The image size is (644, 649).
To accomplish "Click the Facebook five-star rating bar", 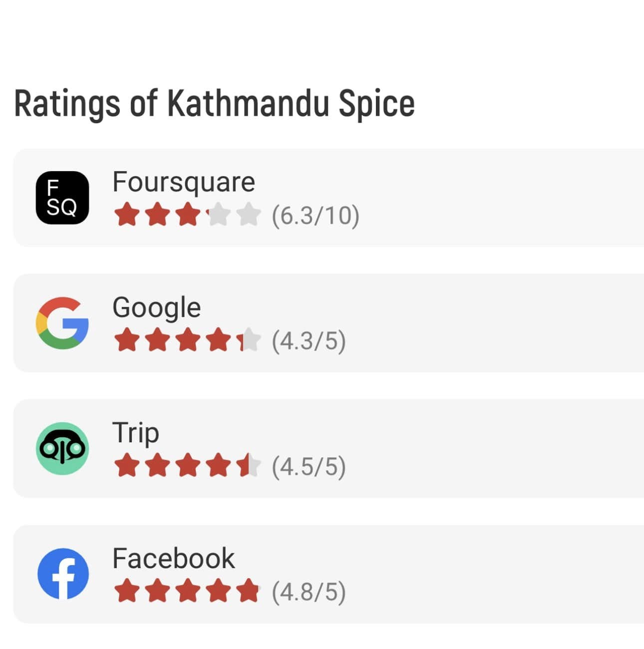I will tap(187, 592).
